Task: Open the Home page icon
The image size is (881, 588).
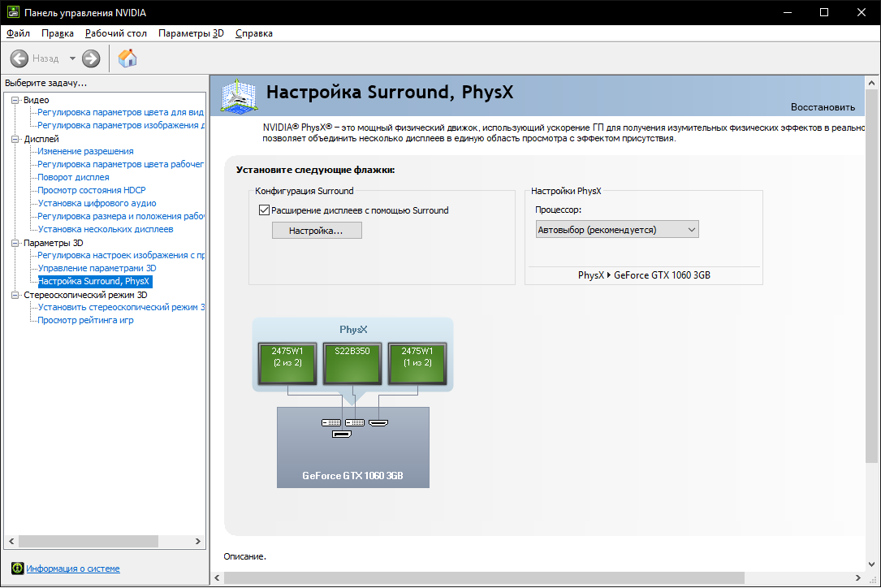Action: tap(127, 58)
